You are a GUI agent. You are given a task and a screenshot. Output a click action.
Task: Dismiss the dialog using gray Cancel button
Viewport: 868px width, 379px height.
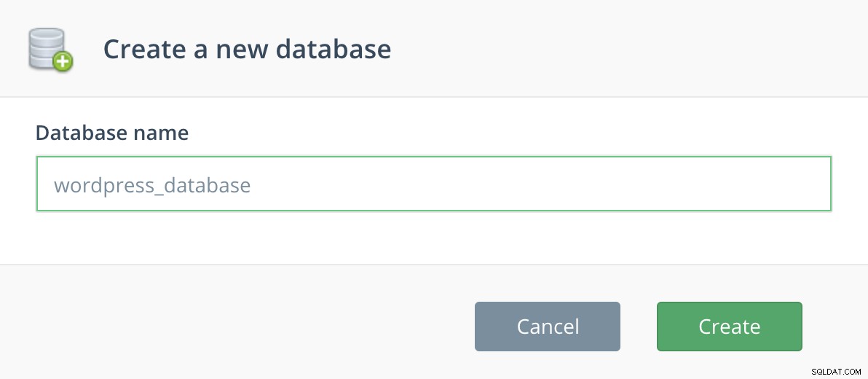point(548,327)
